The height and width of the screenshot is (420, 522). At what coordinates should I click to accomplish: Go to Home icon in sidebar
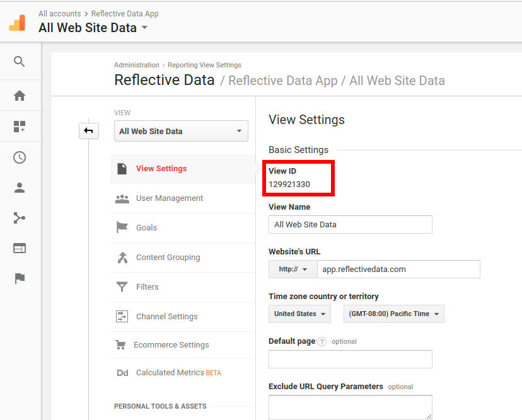(x=20, y=96)
